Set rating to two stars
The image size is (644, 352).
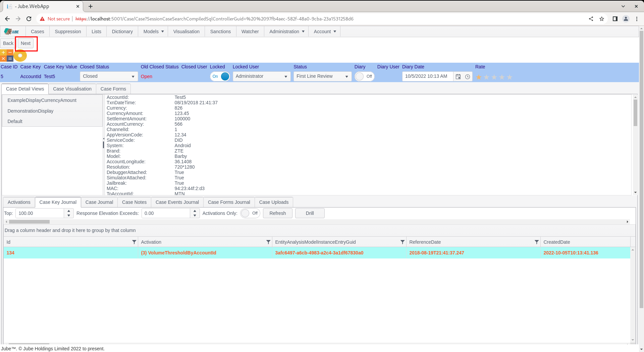coord(486,77)
